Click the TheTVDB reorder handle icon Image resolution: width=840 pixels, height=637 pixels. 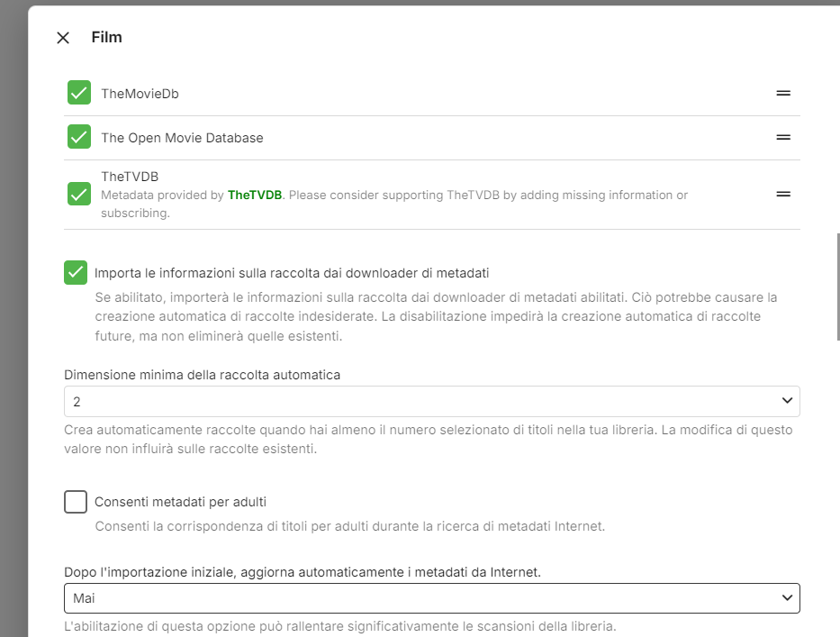783,195
